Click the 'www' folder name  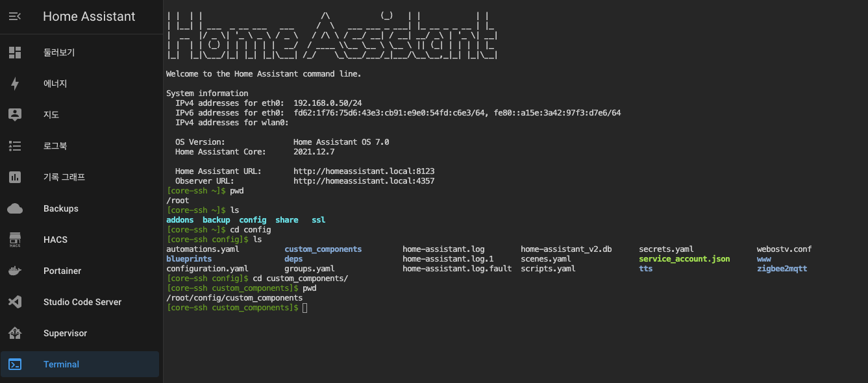click(764, 259)
